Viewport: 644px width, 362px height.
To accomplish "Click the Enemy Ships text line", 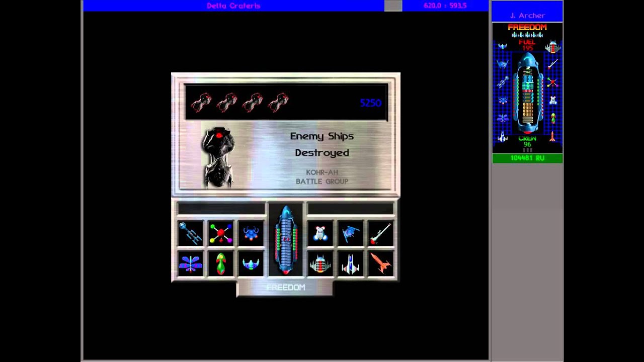I will point(322,136).
